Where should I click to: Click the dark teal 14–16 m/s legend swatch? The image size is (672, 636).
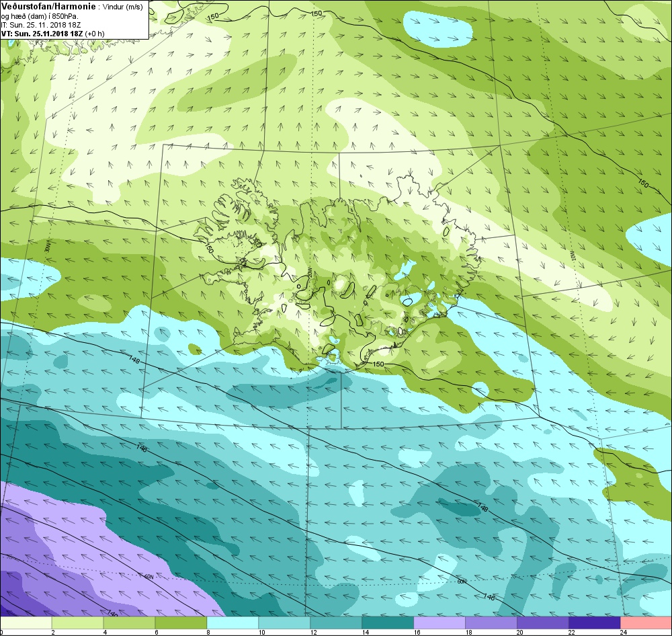click(x=388, y=623)
